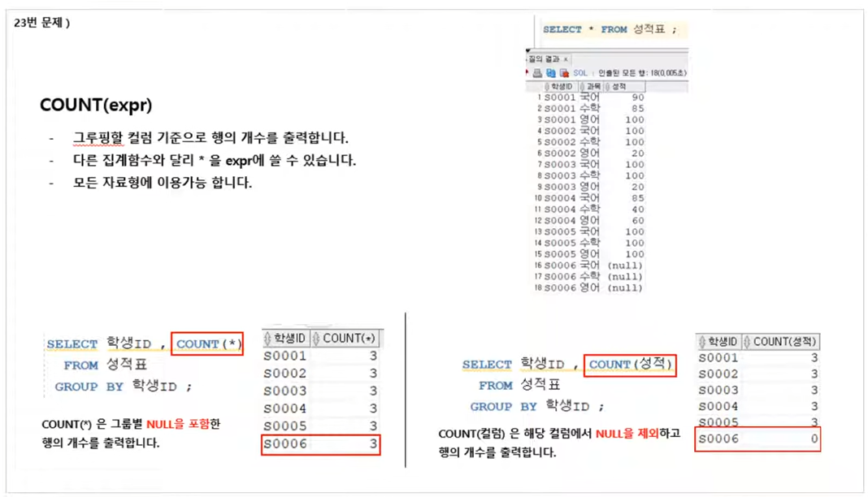Click the blue refresh icon in result toolbar

[x=551, y=73]
